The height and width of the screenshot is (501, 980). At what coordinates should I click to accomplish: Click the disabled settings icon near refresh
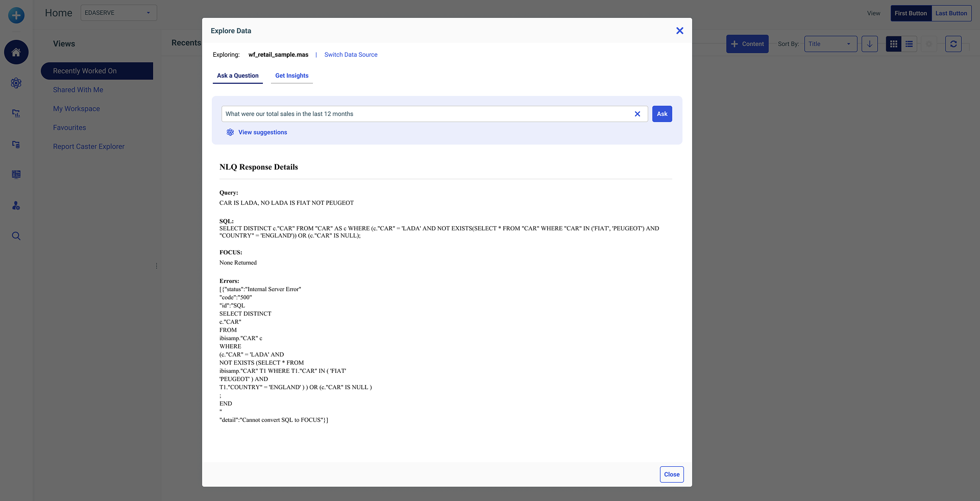929,44
